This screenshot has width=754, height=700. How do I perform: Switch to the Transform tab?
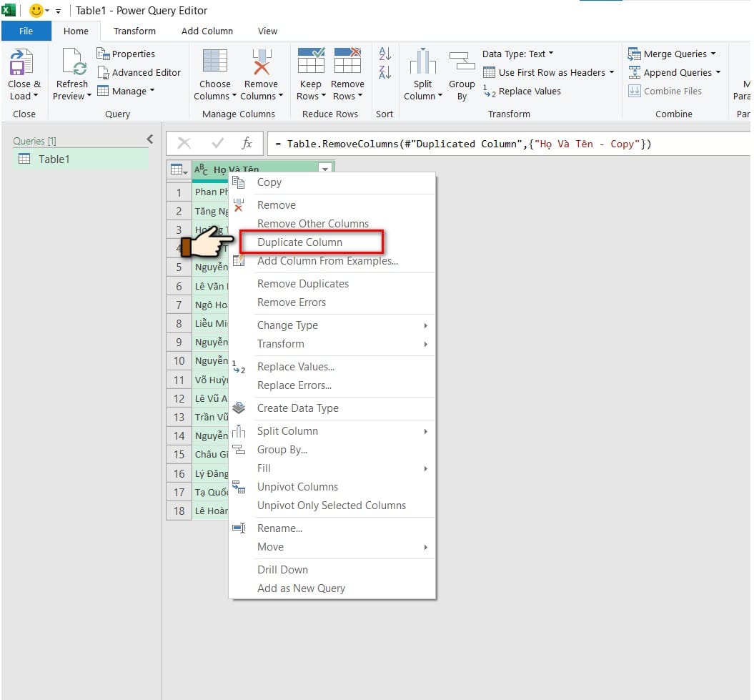pyautogui.click(x=134, y=31)
